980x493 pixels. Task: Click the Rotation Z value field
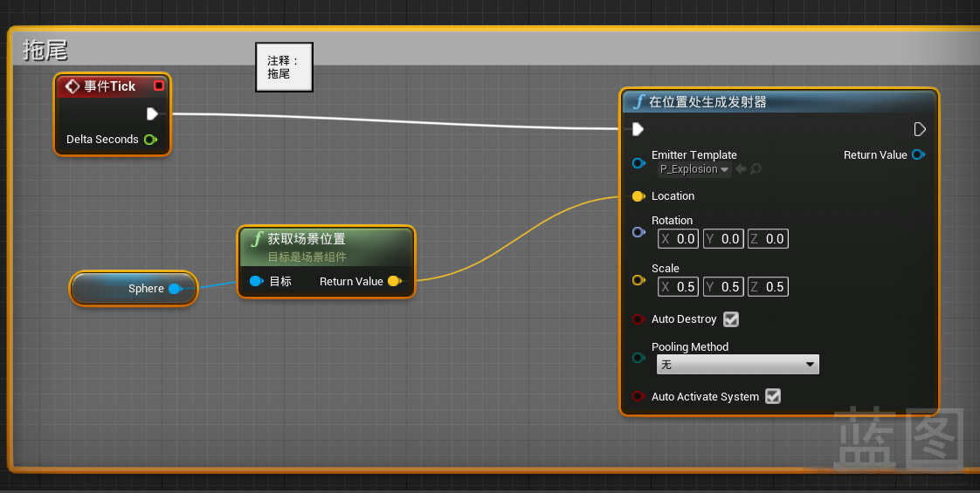click(768, 239)
